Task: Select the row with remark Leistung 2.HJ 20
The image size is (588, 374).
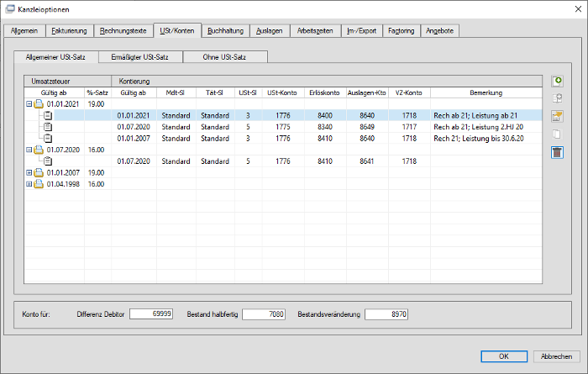Action: pyautogui.click(x=283, y=127)
